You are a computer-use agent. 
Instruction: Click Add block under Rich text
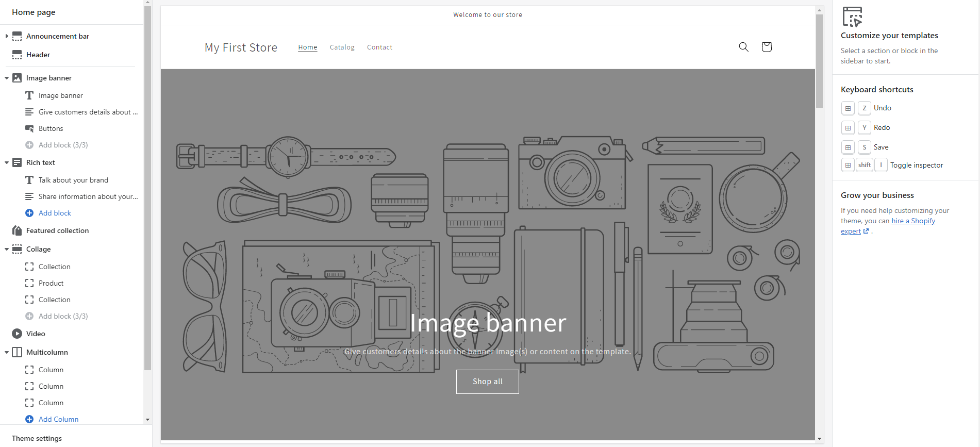point(55,213)
